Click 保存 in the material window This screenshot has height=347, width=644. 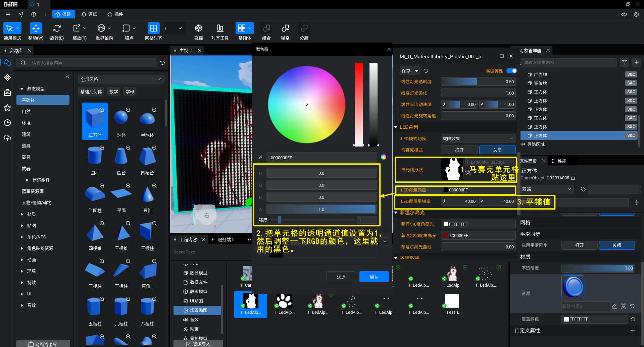pyautogui.click(x=406, y=71)
